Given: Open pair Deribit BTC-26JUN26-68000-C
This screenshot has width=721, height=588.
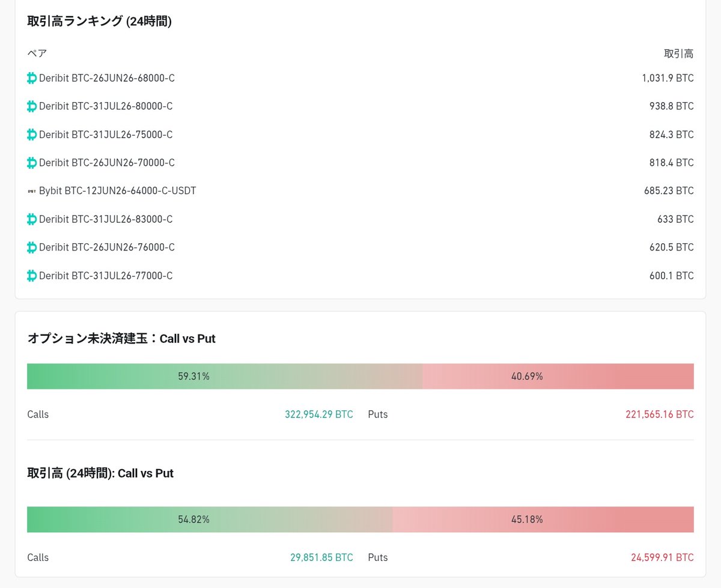Looking at the screenshot, I should pos(107,78).
